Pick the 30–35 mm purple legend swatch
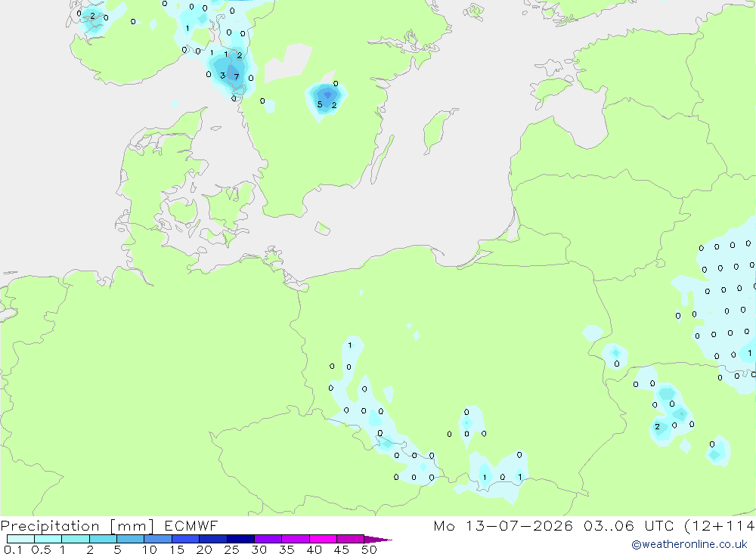Viewport: 756px width, 554px height. [268, 539]
